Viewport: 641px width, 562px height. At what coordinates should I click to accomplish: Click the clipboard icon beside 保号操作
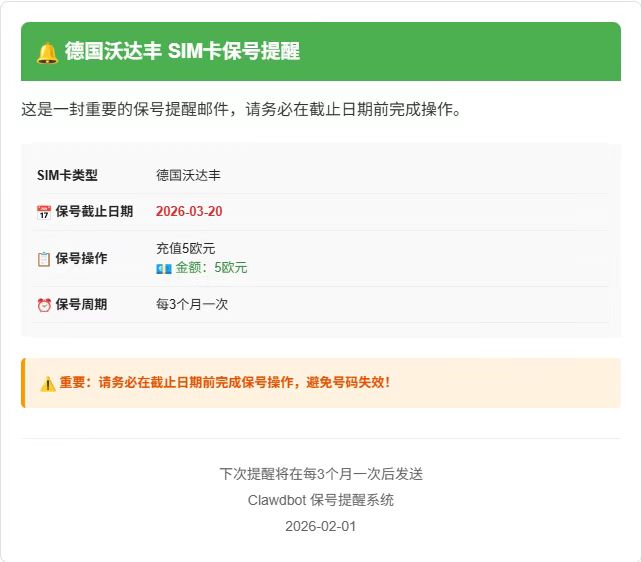pos(44,259)
